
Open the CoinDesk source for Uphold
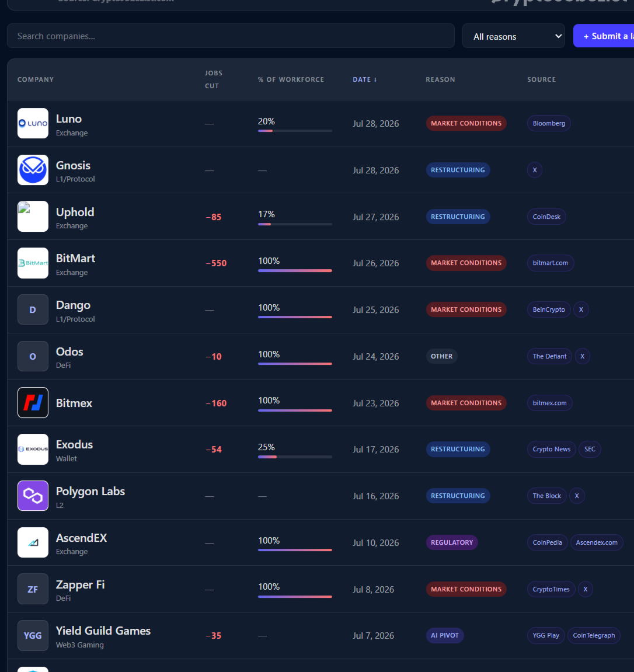click(546, 217)
